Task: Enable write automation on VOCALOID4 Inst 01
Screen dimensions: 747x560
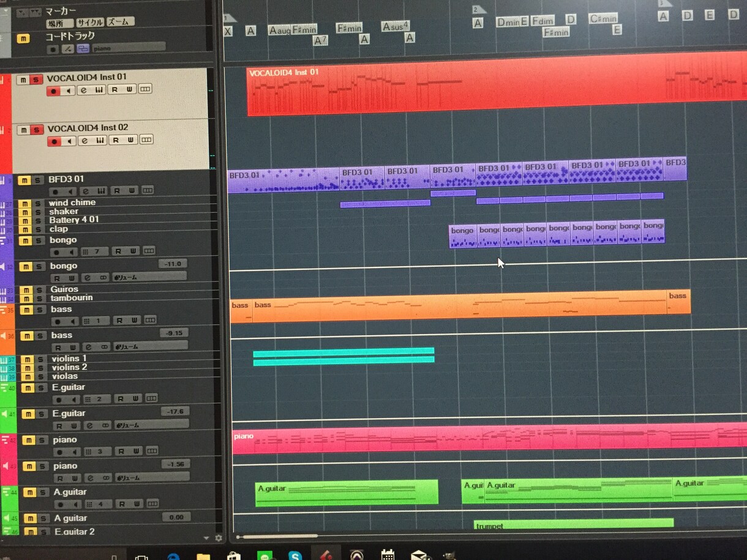Action: coord(129,89)
